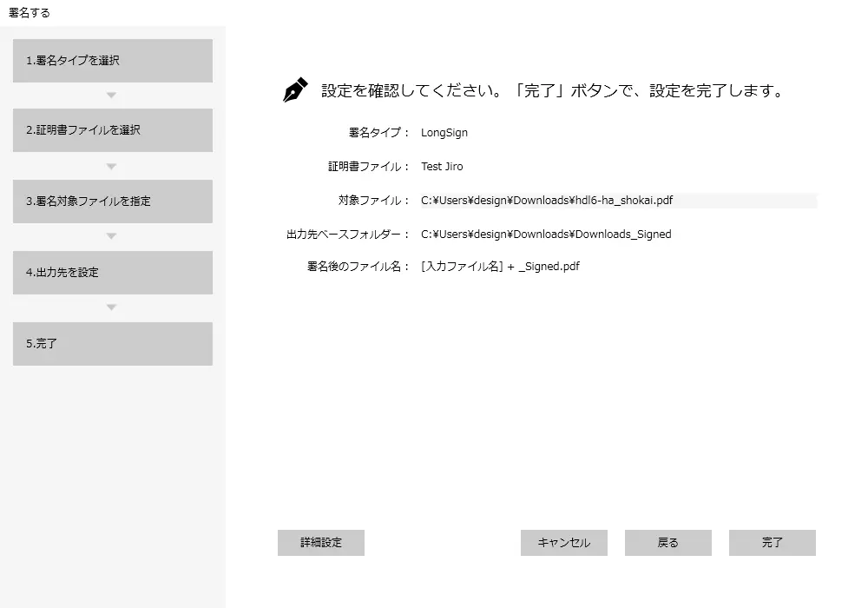
Task: Click the arrow below step 2 証明書ファイルを選択
Action: pos(111,166)
